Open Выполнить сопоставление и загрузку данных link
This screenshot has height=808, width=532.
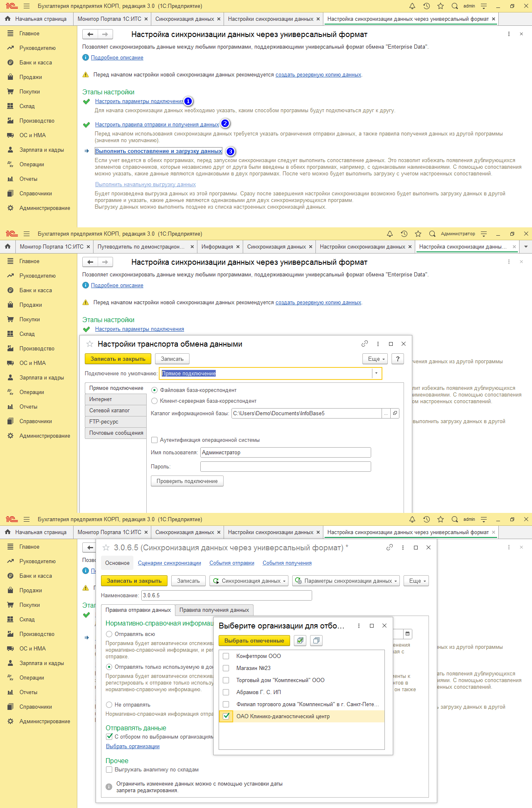[x=158, y=151]
